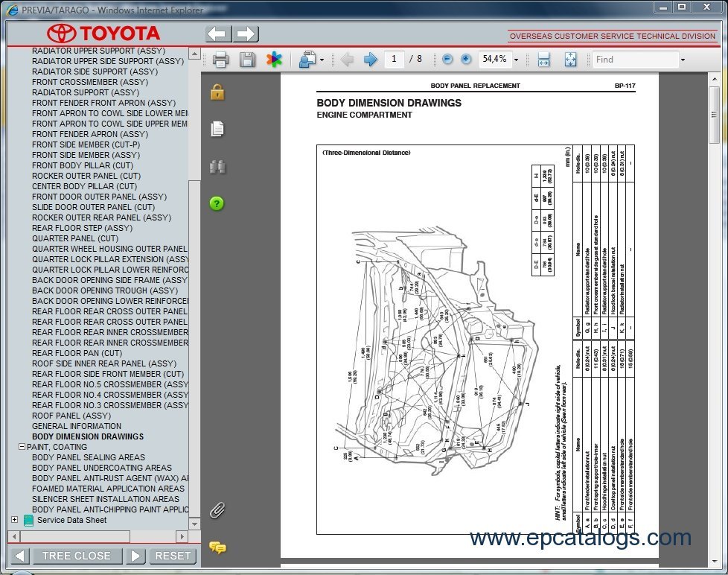This screenshot has height=575, width=728.
Task: Print the document using the printer icon
Action: [220, 60]
